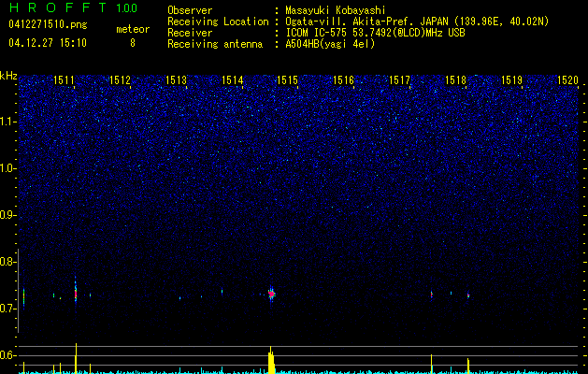Click the HROFFT title text
This screenshot has width=588, height=374.
point(52,8)
